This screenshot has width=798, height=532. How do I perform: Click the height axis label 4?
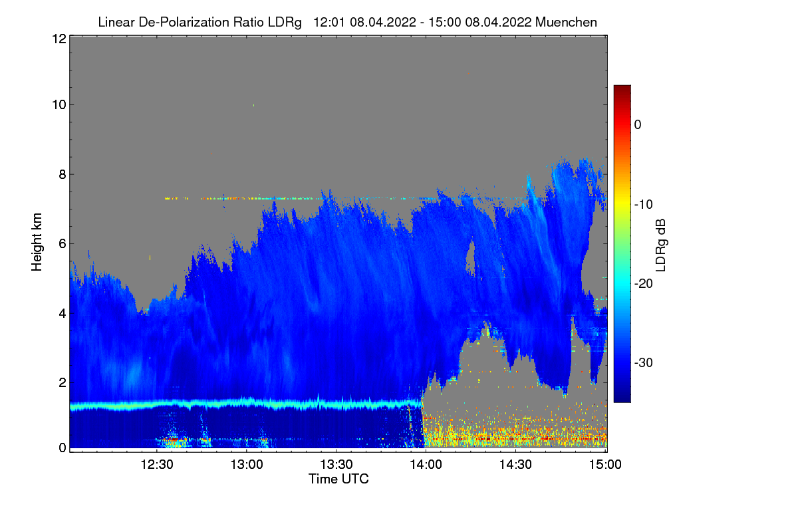pos(61,313)
